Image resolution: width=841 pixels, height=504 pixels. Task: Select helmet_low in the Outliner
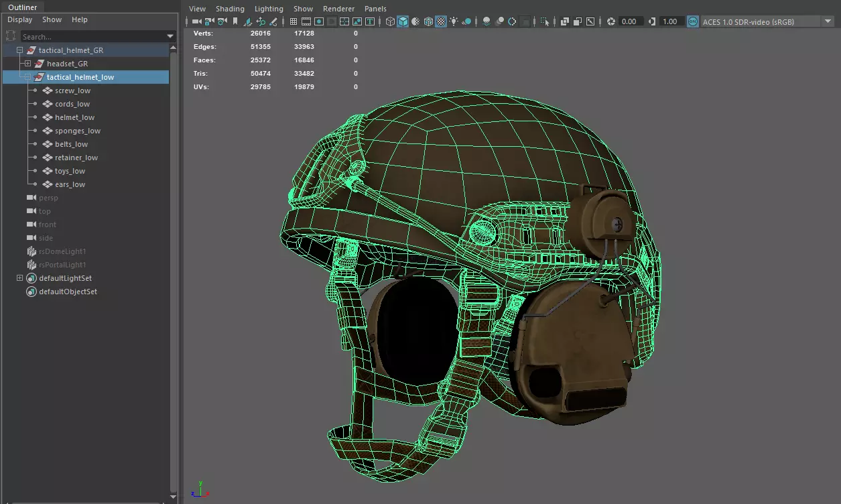(74, 117)
